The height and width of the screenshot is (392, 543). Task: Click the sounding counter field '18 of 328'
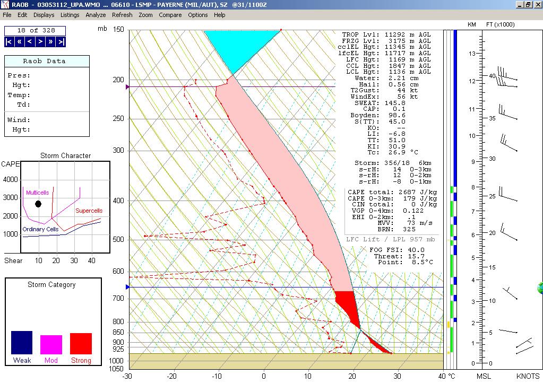click(x=35, y=31)
